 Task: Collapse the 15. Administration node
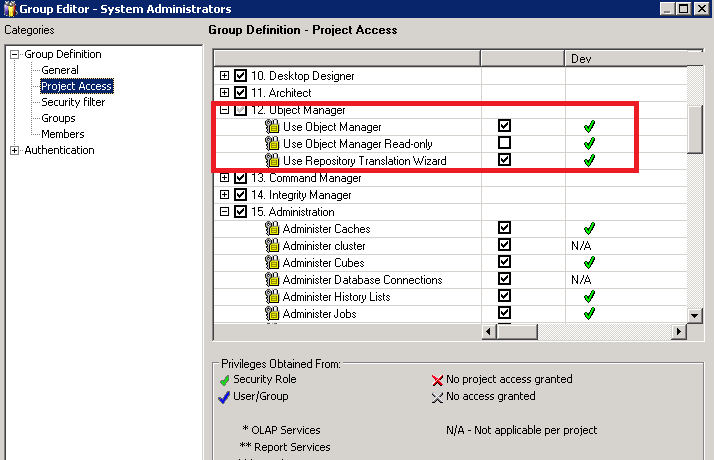pyautogui.click(x=224, y=212)
